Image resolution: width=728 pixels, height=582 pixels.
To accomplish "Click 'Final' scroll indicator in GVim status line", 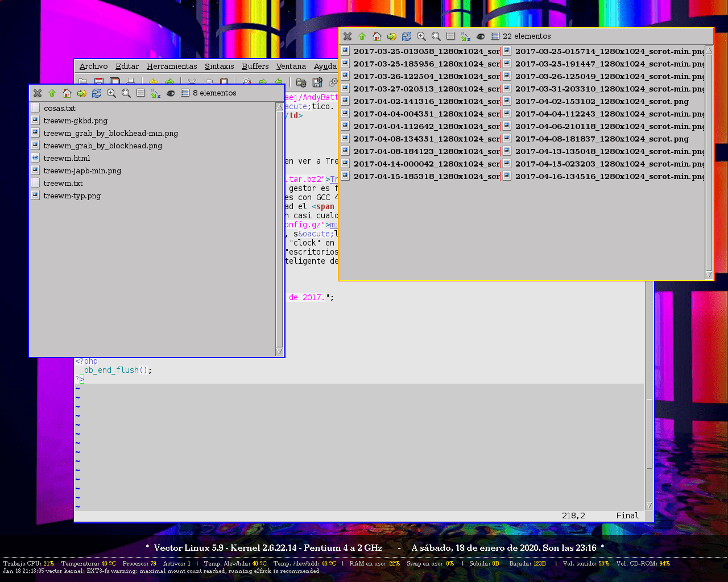I will [627, 516].
